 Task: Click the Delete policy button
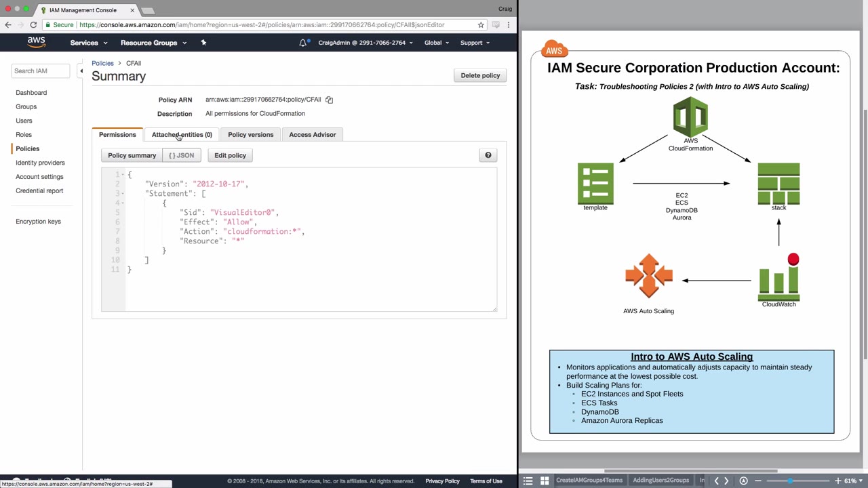pyautogui.click(x=480, y=75)
